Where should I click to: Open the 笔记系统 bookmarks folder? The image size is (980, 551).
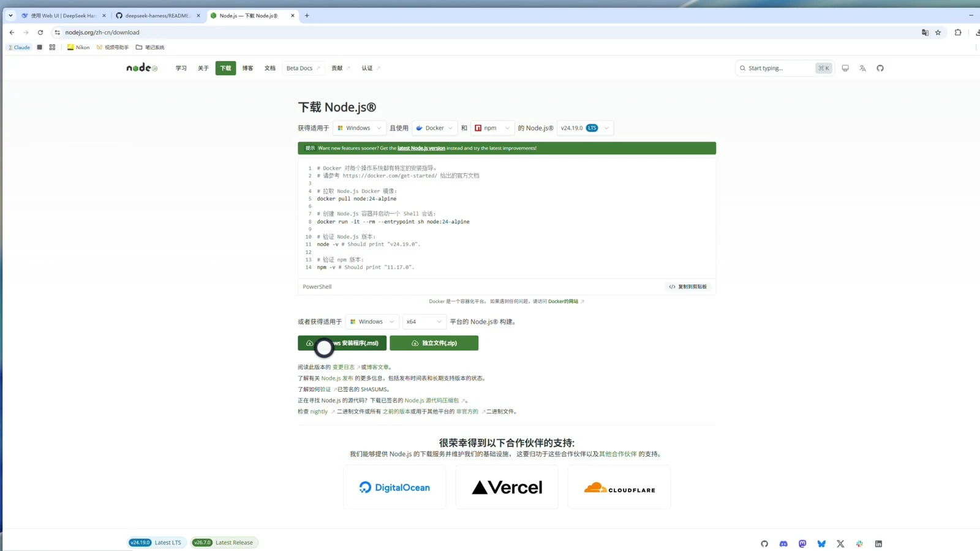point(150,47)
